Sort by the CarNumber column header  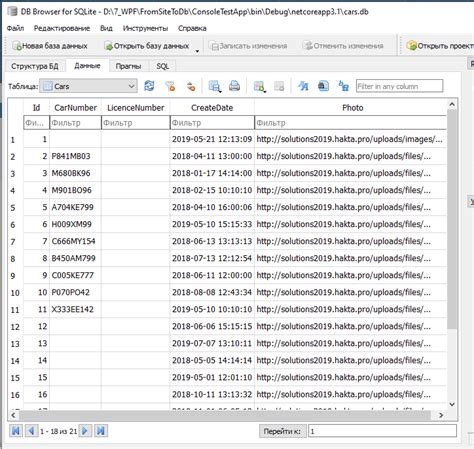coord(75,107)
